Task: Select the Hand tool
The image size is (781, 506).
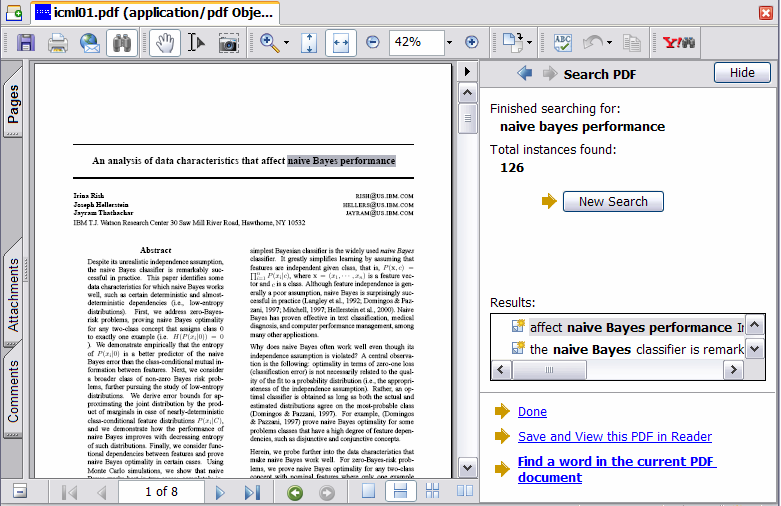Action: 165,43
